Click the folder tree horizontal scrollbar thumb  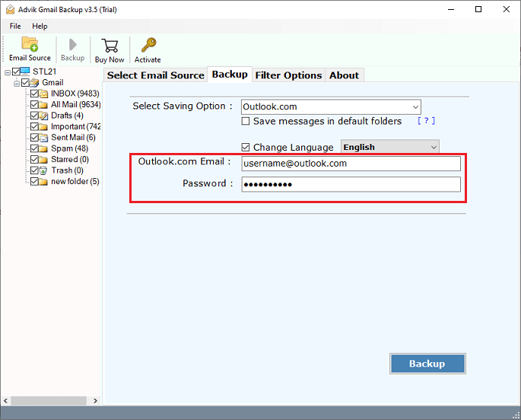pos(49,401)
